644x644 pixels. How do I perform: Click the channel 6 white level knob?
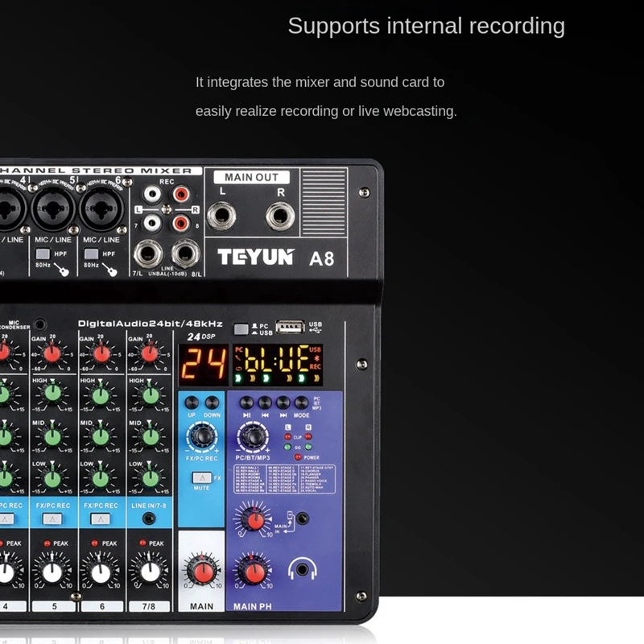(x=101, y=572)
